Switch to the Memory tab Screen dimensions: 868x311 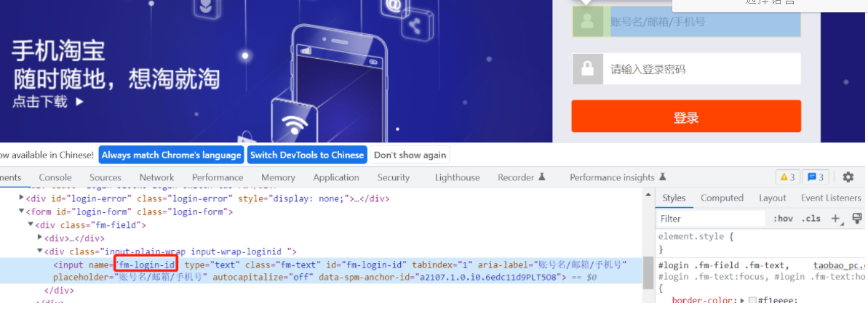click(278, 177)
